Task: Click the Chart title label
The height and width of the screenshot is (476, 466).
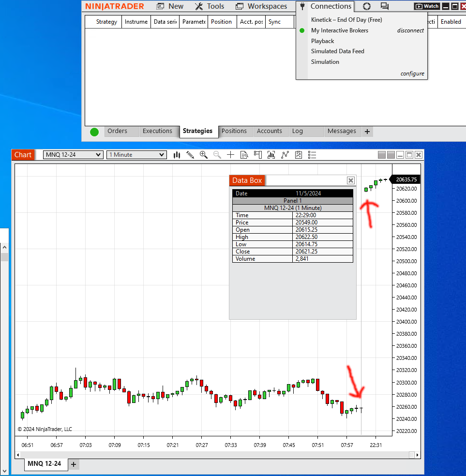Action: pyautogui.click(x=23, y=155)
